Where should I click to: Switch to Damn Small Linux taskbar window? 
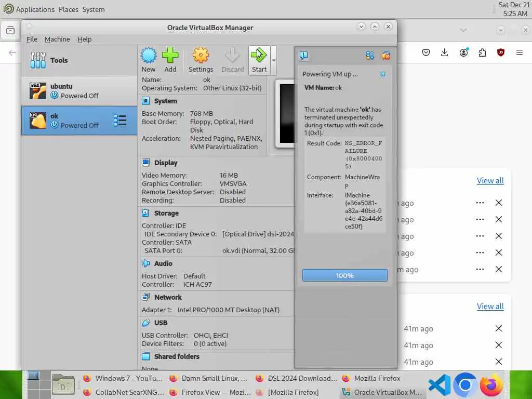point(209,378)
